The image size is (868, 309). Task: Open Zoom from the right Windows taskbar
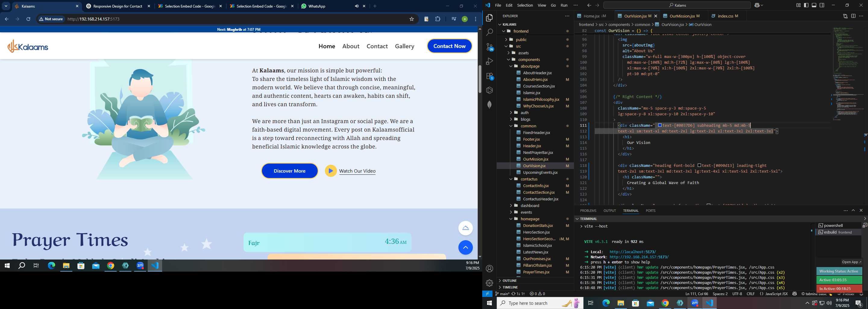pos(694,303)
